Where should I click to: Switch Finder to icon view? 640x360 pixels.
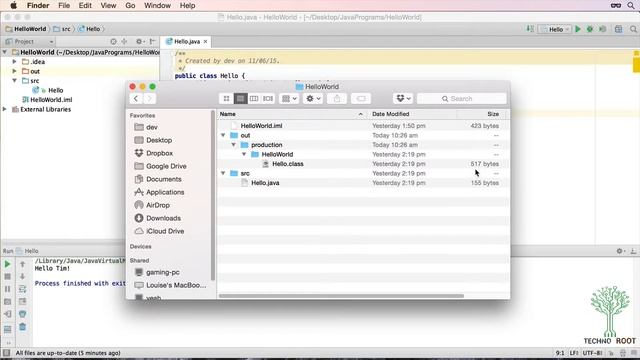(x=227, y=98)
